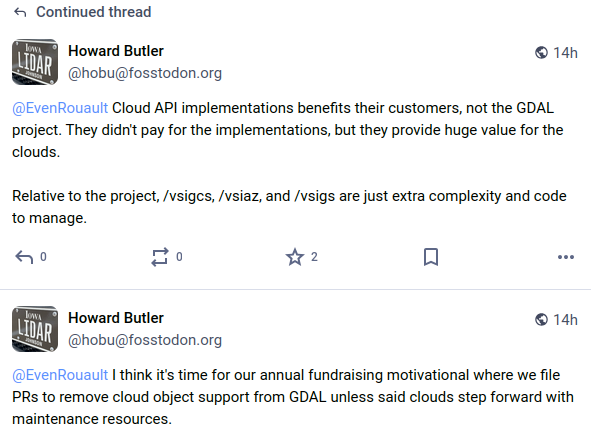This screenshot has width=591, height=444.
Task: Click the Continued thread back arrow icon
Action: pos(20,12)
